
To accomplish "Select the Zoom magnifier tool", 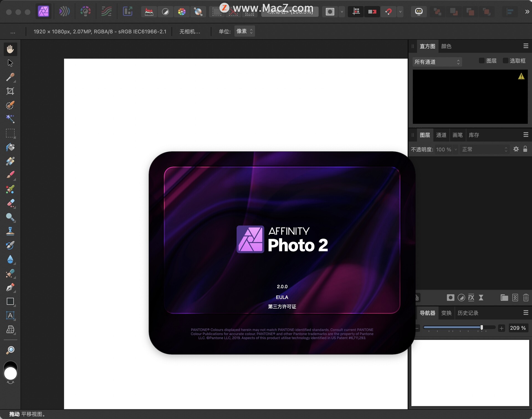I will [10, 350].
